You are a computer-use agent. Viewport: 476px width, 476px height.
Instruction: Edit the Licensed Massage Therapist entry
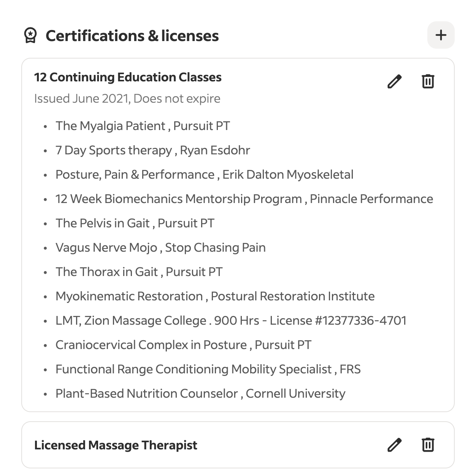394,445
